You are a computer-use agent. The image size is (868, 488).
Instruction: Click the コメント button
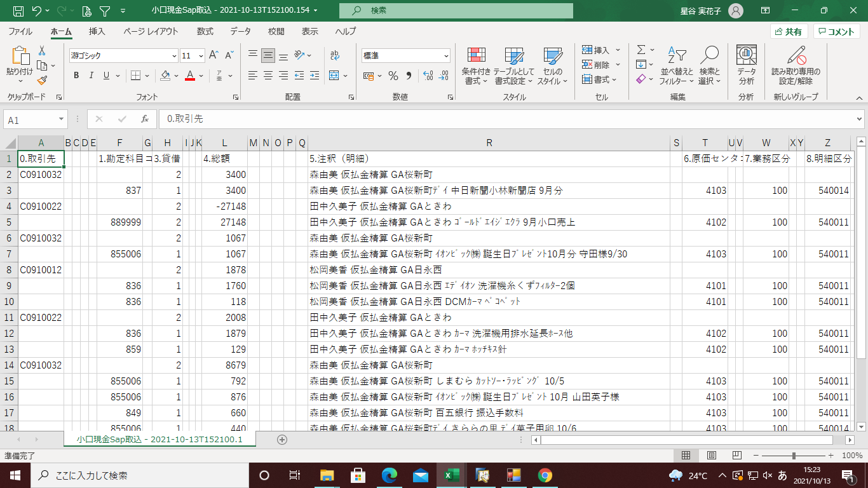tap(836, 32)
